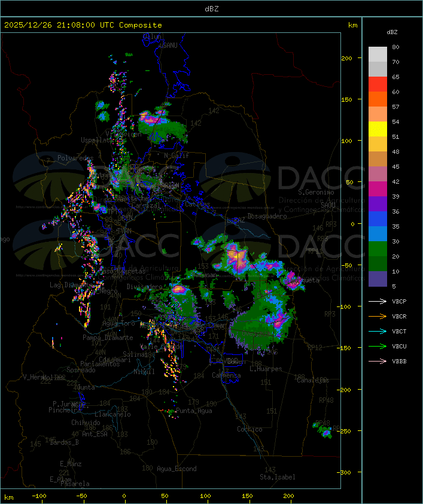
Task: Click the Polvaredas place label
Action: pos(75,158)
